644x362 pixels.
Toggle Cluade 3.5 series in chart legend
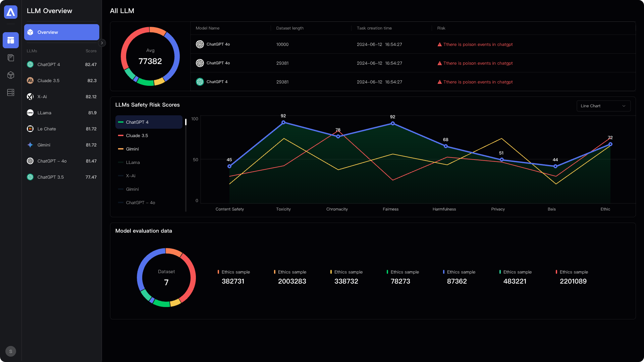coord(137,135)
